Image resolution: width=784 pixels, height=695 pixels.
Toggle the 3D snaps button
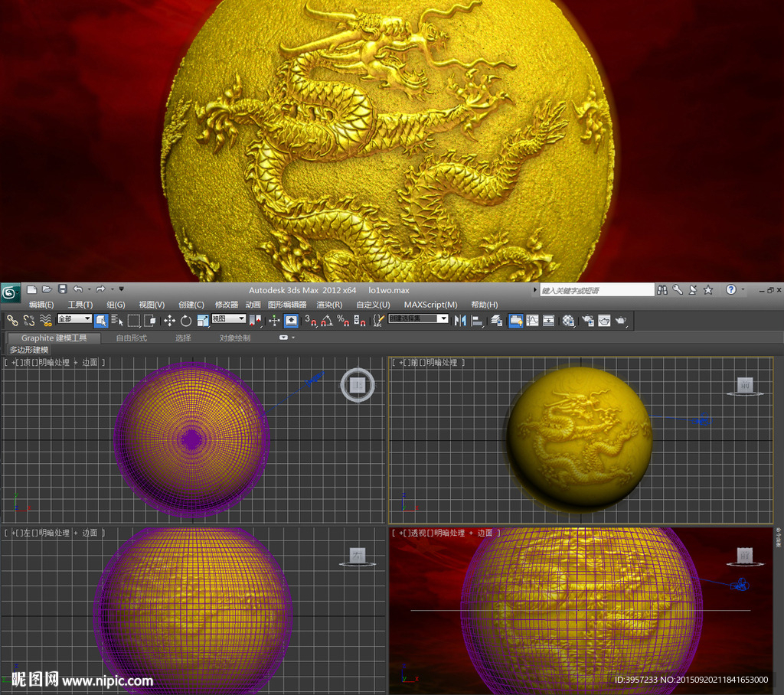(x=310, y=320)
